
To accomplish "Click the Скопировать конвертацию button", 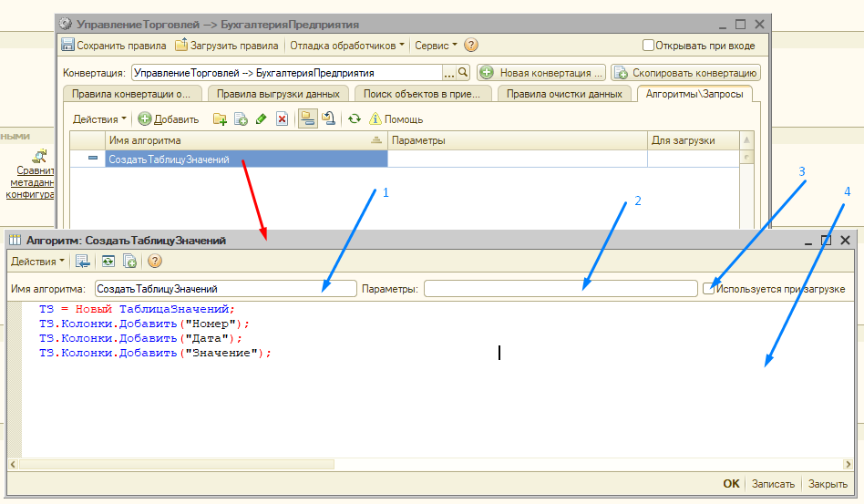I will pyautogui.click(x=685, y=72).
